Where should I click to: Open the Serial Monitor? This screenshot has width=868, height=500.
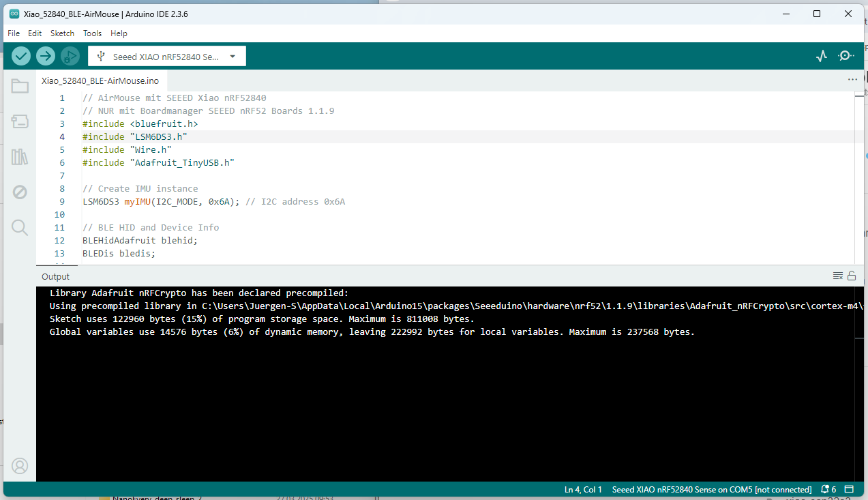845,56
